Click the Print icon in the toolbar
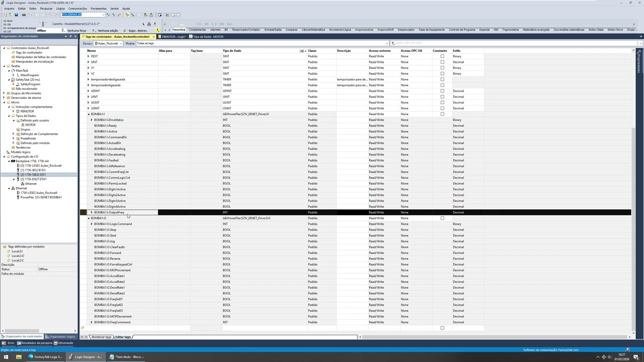 tap(24, 15)
